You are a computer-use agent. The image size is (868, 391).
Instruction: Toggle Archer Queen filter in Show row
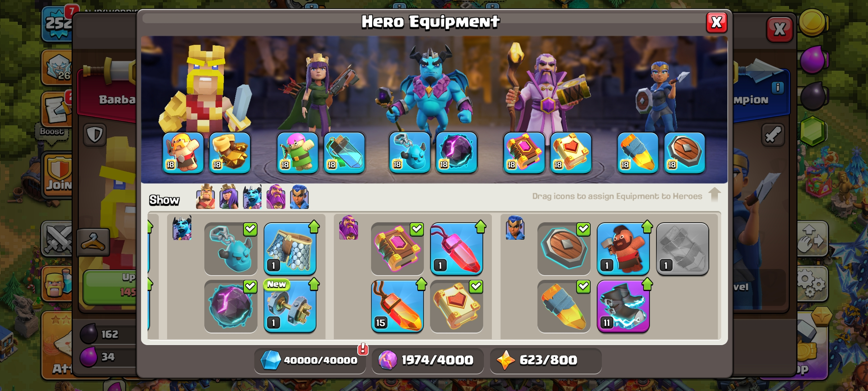pyautogui.click(x=229, y=197)
